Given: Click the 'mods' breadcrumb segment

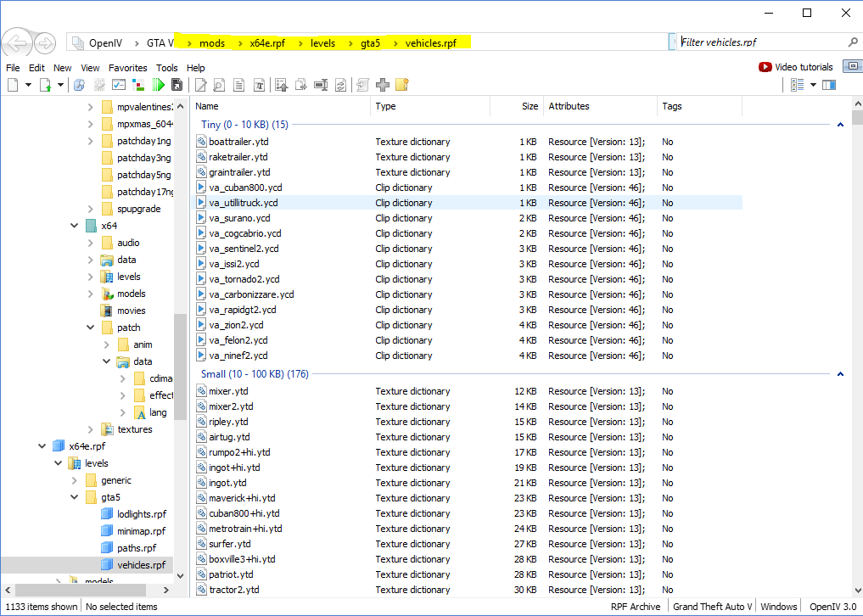Looking at the screenshot, I should (212, 42).
